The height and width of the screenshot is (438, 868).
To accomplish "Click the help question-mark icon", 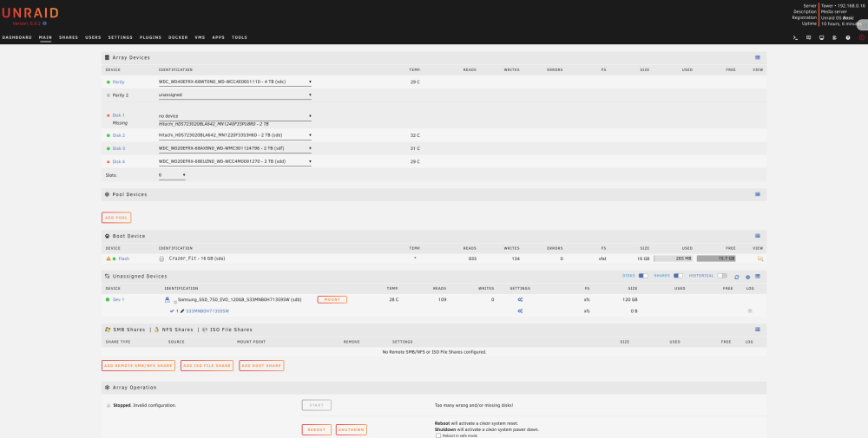I will (x=848, y=37).
